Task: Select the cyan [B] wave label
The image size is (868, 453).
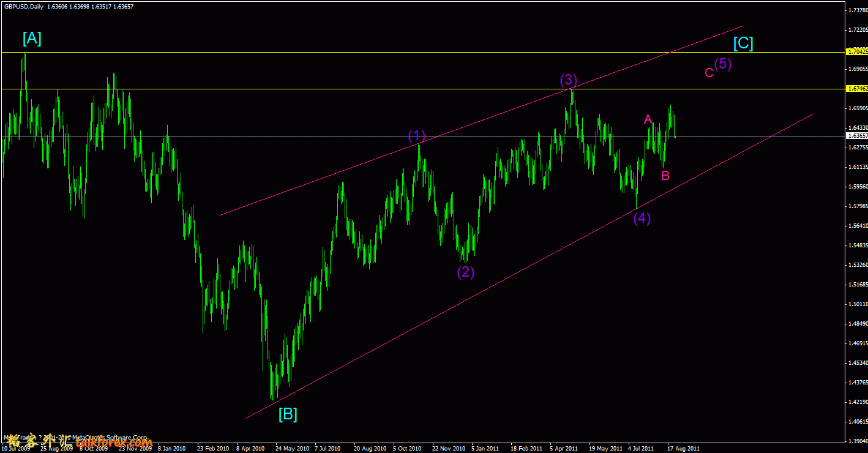Action: coord(288,414)
